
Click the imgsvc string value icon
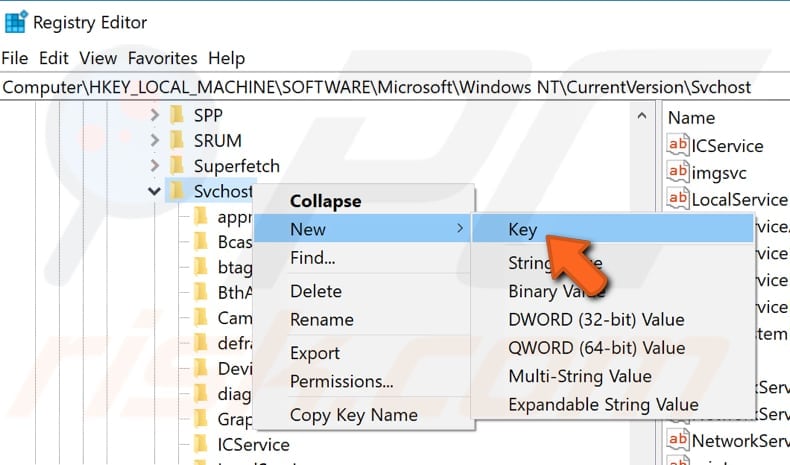click(x=678, y=171)
